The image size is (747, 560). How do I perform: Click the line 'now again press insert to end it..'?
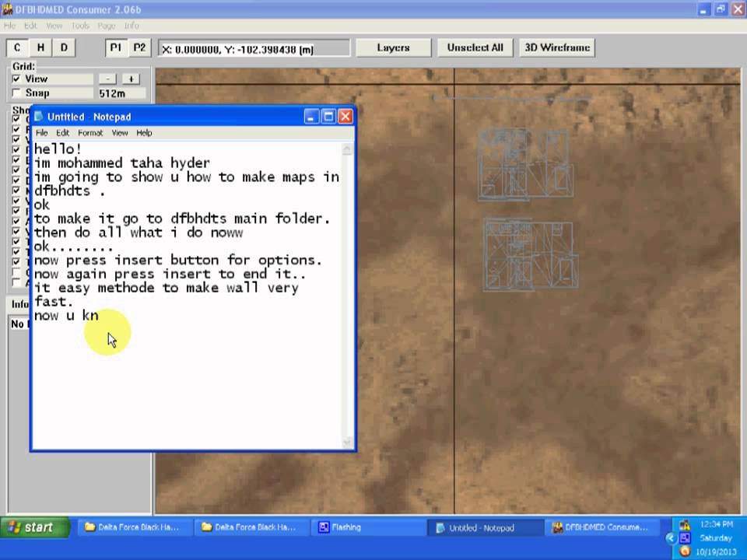coord(170,274)
